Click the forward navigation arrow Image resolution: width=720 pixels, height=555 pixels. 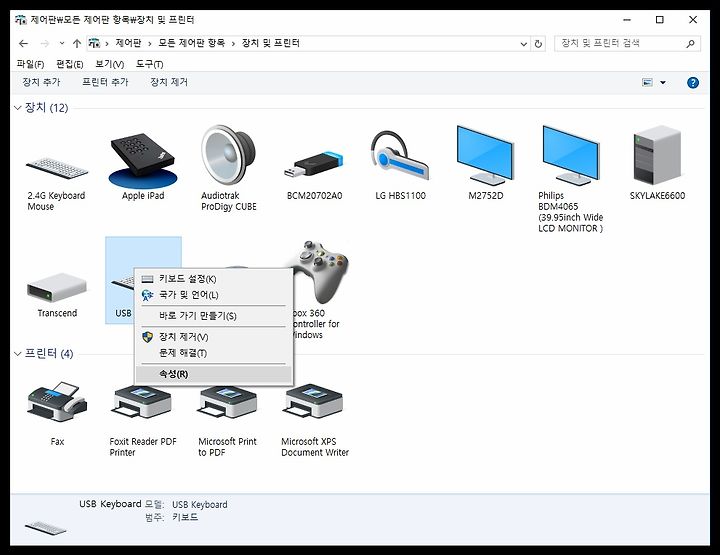point(45,44)
